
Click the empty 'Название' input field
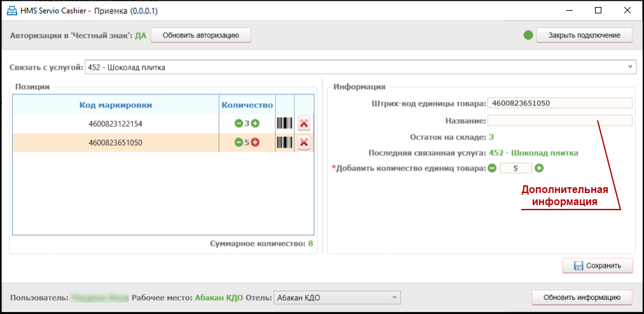pyautogui.click(x=559, y=120)
